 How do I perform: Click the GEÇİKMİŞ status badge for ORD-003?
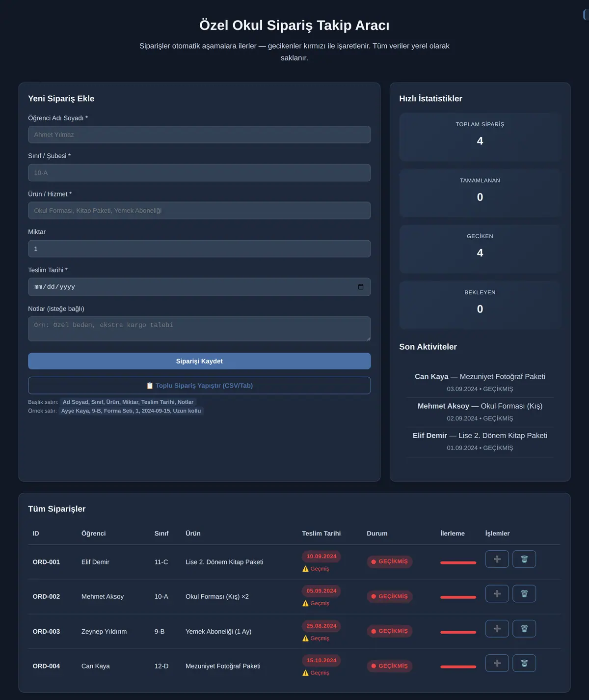pyautogui.click(x=390, y=631)
